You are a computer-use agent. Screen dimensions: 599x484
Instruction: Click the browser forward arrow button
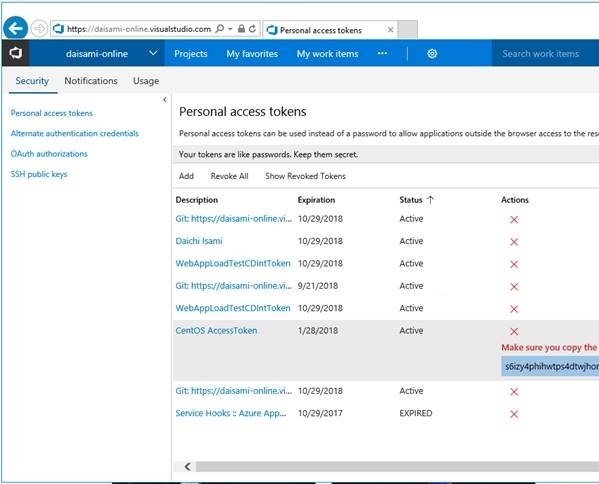[39, 29]
